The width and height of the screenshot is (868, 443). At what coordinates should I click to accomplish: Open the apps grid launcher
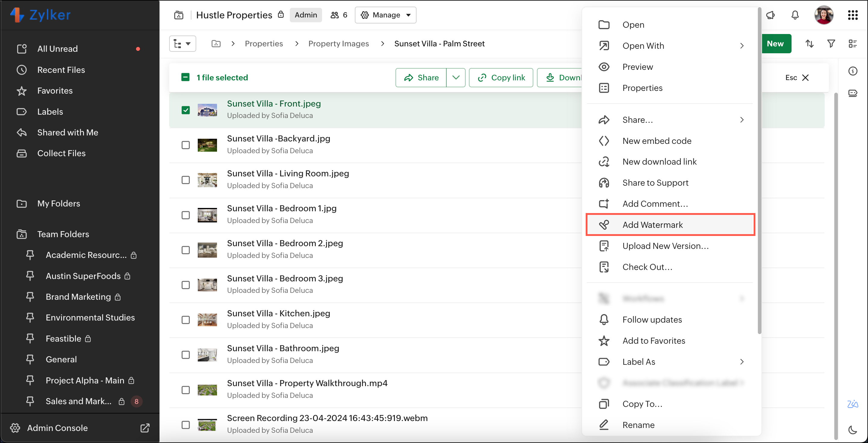[852, 15]
